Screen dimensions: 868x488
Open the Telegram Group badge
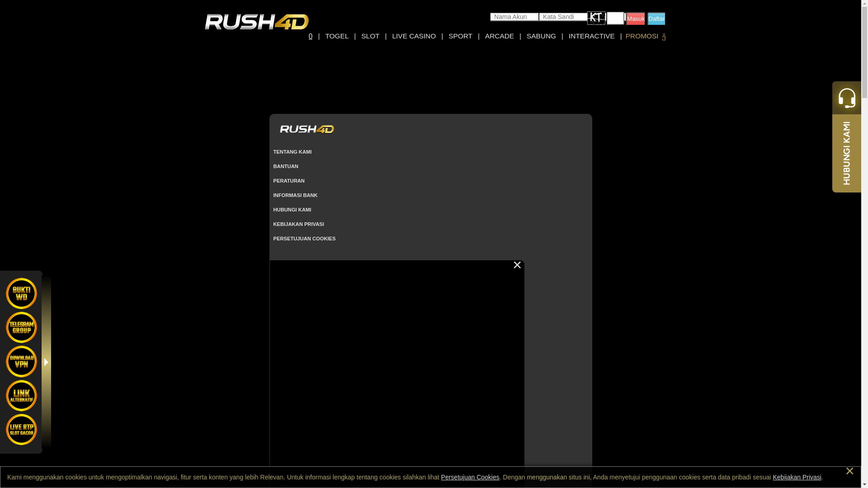coord(21,327)
